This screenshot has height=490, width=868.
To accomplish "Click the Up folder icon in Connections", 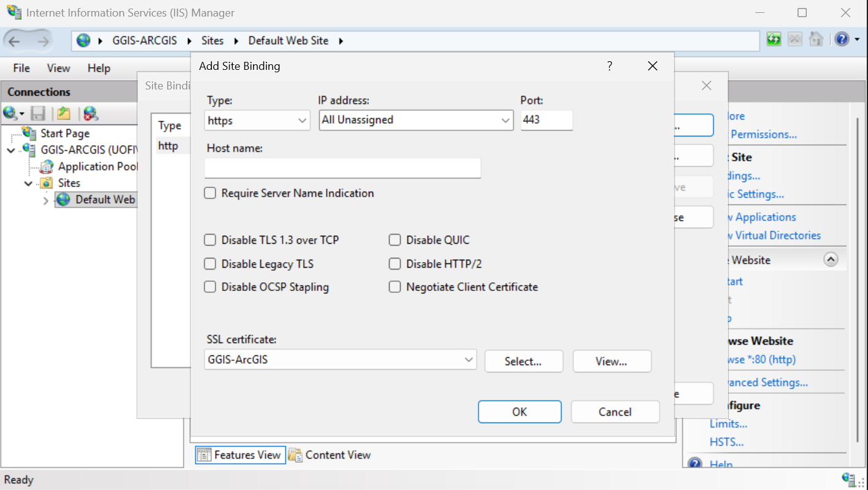I will (x=64, y=113).
